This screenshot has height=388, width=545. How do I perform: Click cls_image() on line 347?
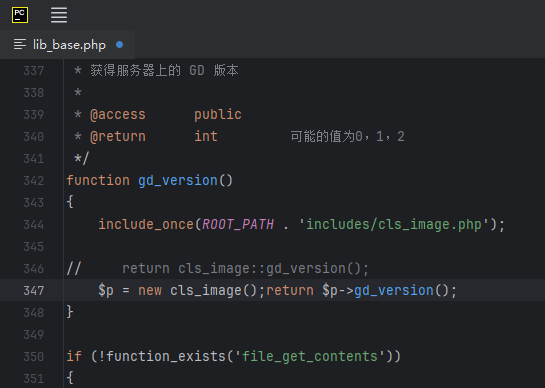[213, 291]
